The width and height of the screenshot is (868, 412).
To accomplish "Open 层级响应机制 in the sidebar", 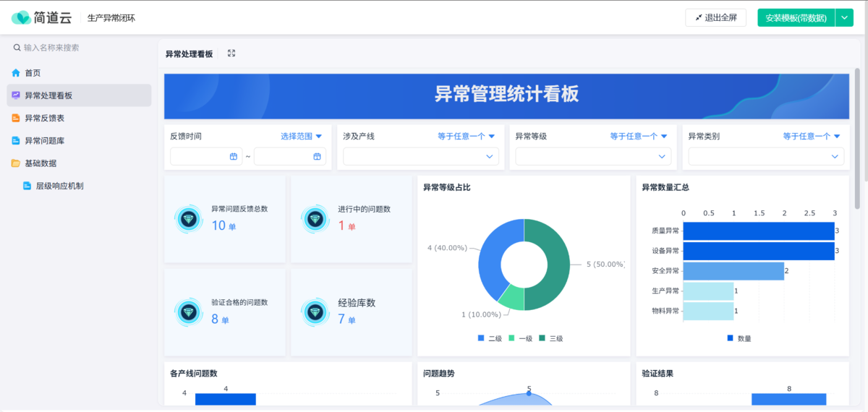I will [79, 186].
